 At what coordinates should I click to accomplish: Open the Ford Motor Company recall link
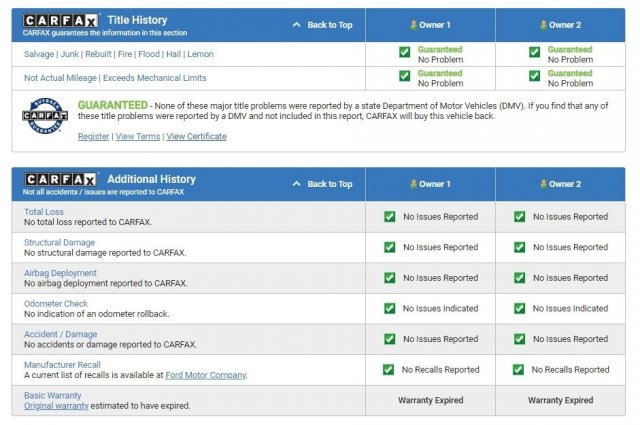coord(208,375)
